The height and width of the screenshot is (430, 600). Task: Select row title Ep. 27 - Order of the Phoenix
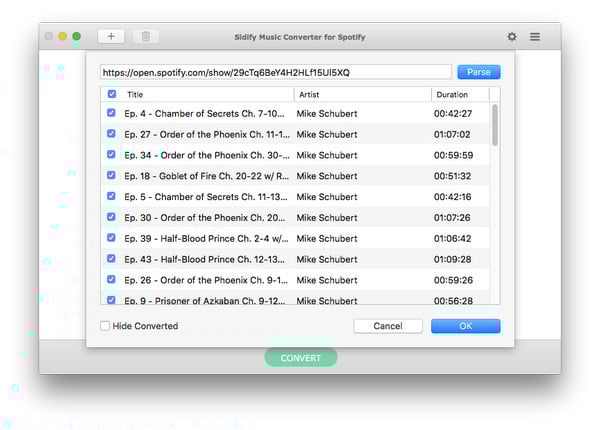click(x=207, y=135)
